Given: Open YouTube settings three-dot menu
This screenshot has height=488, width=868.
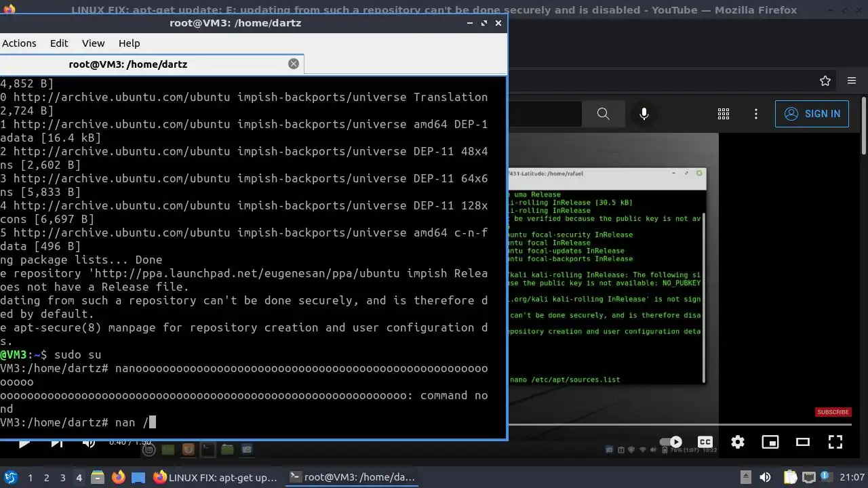Looking at the screenshot, I should pyautogui.click(x=756, y=114).
